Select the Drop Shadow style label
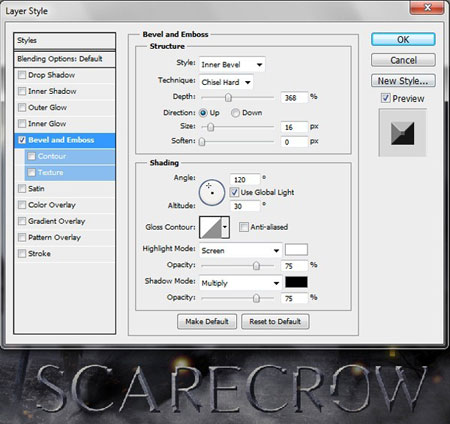Viewport: 450px width, 424px height. point(52,75)
